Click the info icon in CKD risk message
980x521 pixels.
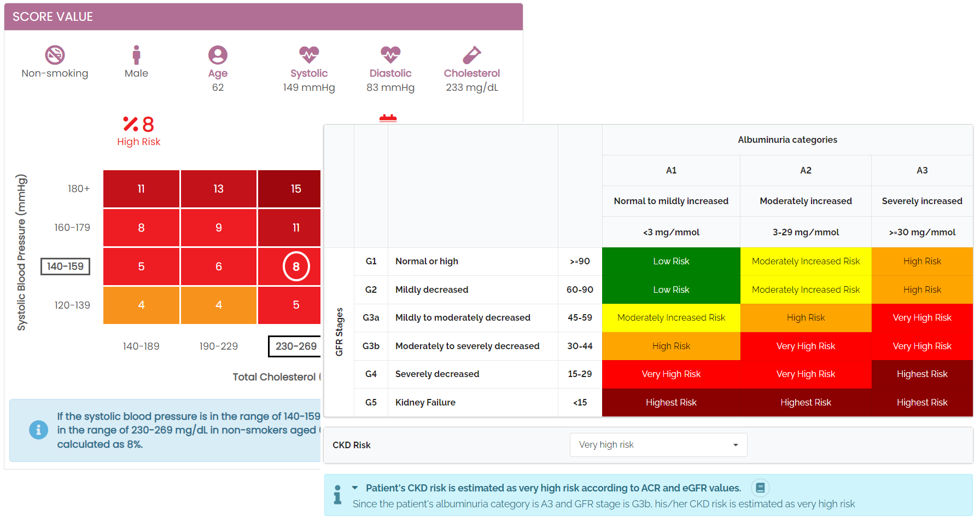click(337, 495)
